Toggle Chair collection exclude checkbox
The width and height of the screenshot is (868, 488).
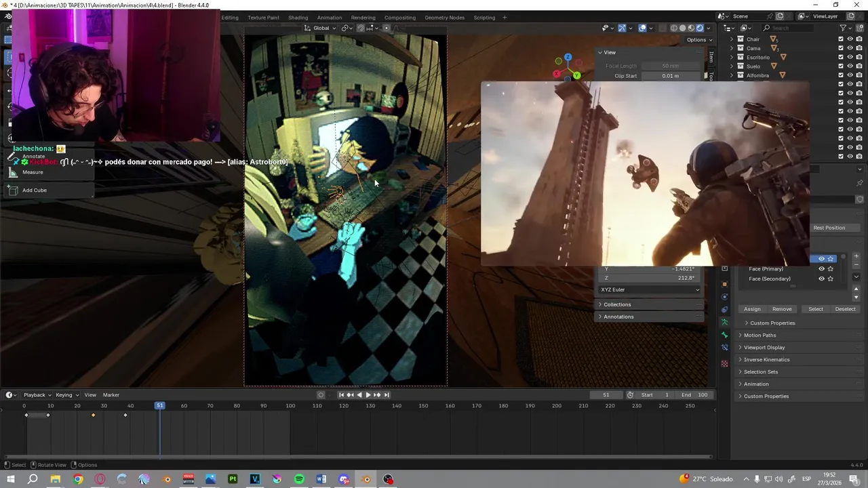pos(841,39)
